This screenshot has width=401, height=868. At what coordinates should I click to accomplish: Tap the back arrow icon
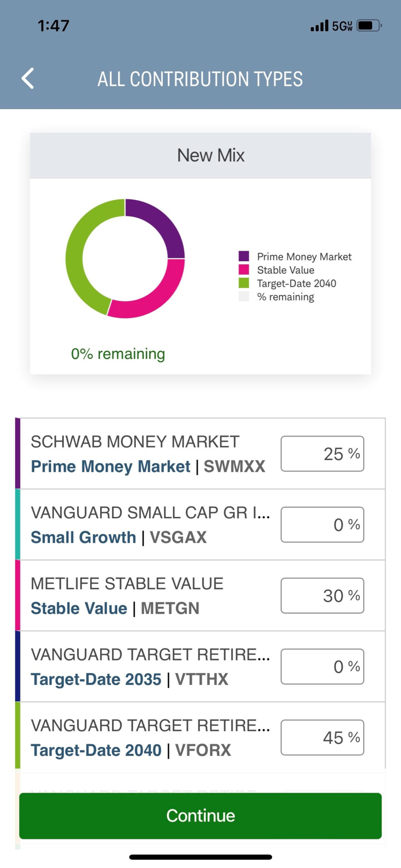click(28, 79)
